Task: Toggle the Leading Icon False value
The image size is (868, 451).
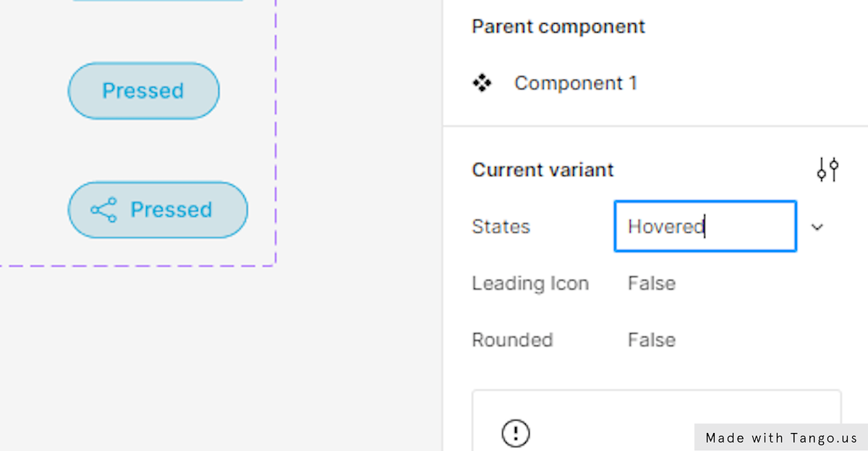Action: click(x=651, y=283)
